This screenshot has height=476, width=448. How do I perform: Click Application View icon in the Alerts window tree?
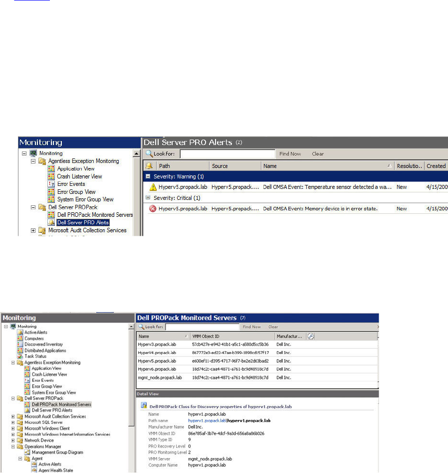coord(51,168)
